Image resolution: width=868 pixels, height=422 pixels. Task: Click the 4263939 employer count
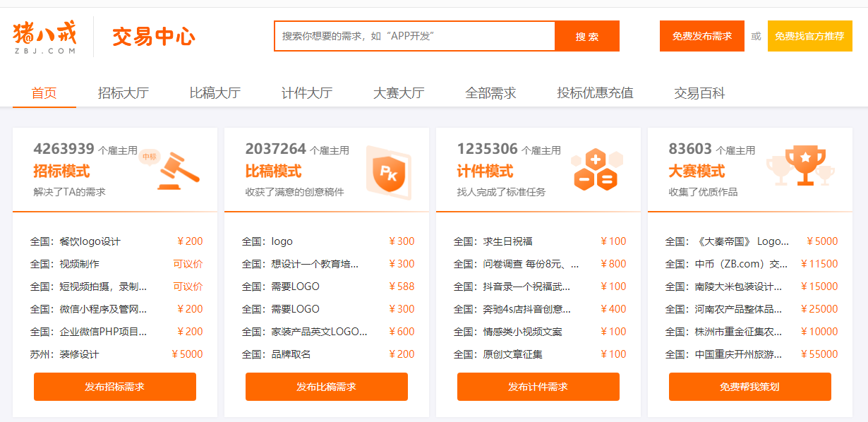pyautogui.click(x=64, y=149)
